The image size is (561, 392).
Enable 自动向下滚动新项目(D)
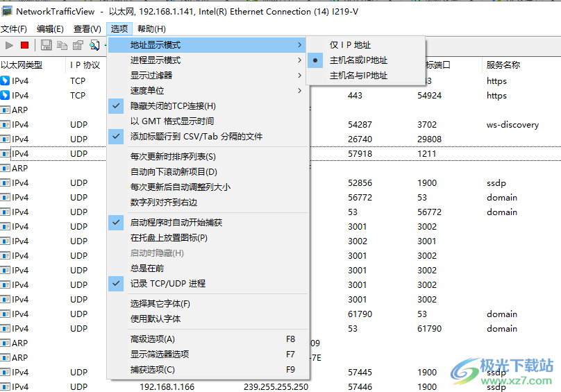tap(208, 171)
